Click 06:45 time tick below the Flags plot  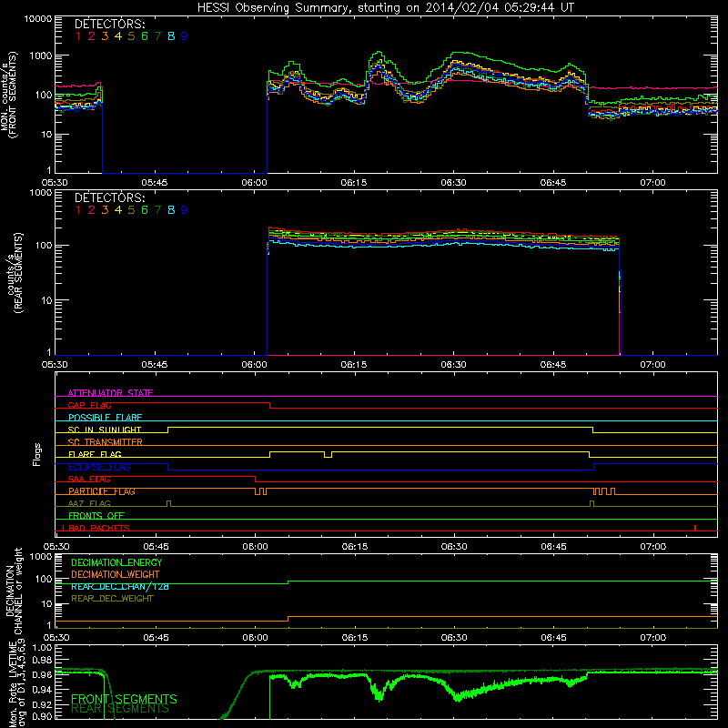(553, 547)
